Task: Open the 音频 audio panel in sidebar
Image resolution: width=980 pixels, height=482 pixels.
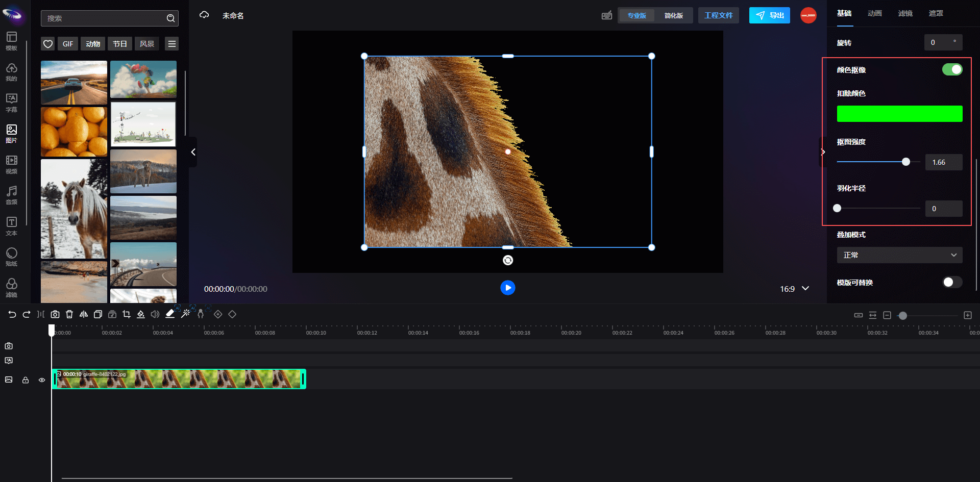Action: (11, 195)
